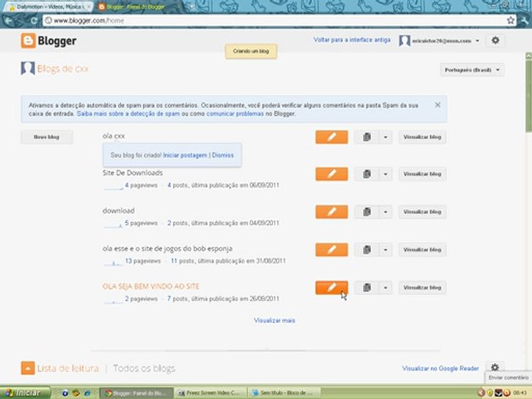Select the 'Lista de leitura' tab
532x399 pixels.
pos(68,368)
